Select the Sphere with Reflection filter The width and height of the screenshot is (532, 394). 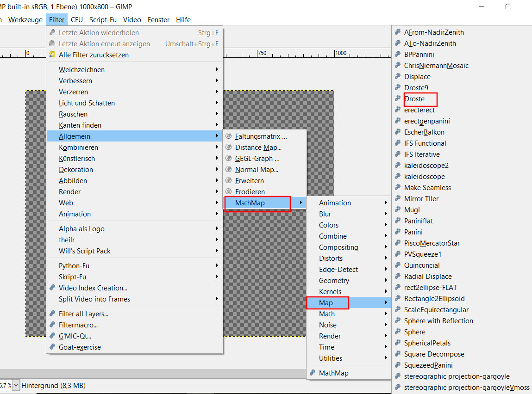tap(438, 321)
